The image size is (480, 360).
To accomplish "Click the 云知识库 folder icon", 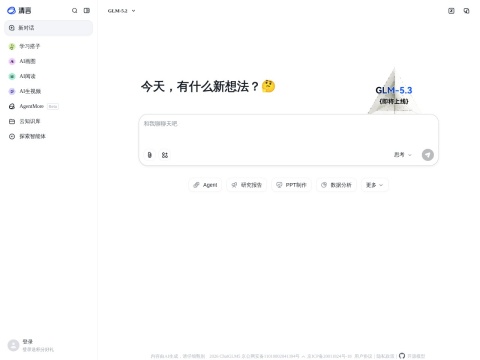I will pyautogui.click(x=12, y=121).
